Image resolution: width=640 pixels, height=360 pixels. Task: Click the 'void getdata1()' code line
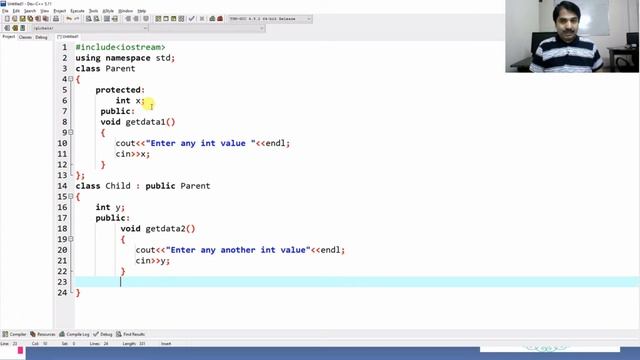pyautogui.click(x=138, y=122)
